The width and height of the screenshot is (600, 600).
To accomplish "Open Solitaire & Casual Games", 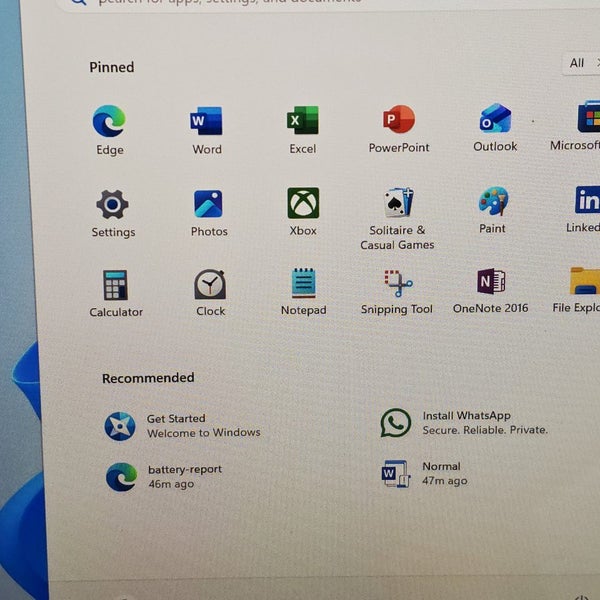I will point(398,203).
